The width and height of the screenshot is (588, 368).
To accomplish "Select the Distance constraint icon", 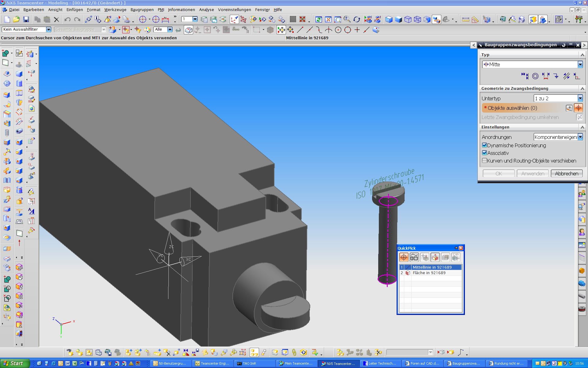I will (x=546, y=76).
